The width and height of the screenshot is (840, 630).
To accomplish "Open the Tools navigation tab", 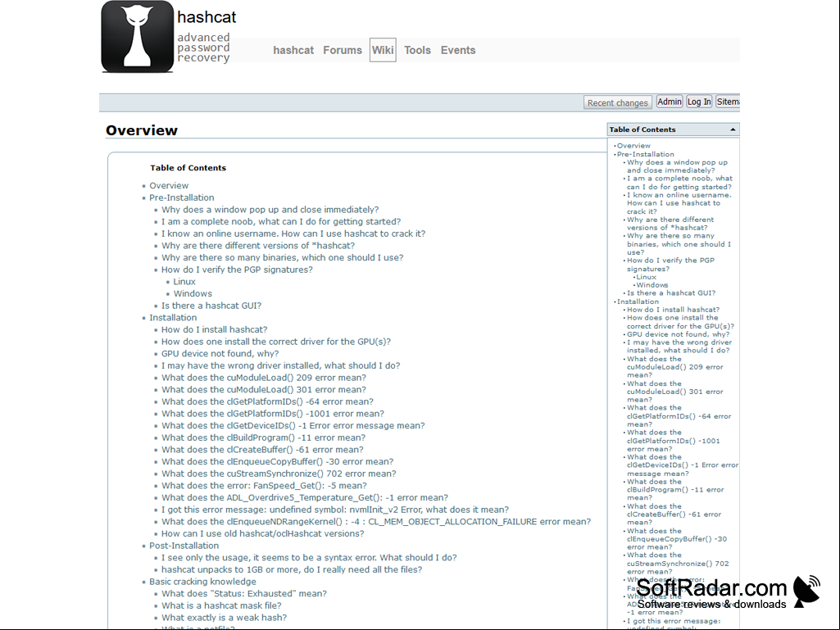I will tap(417, 50).
